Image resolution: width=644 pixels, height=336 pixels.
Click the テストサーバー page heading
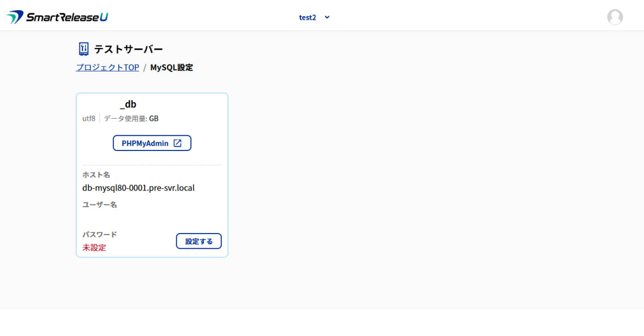[x=128, y=49]
